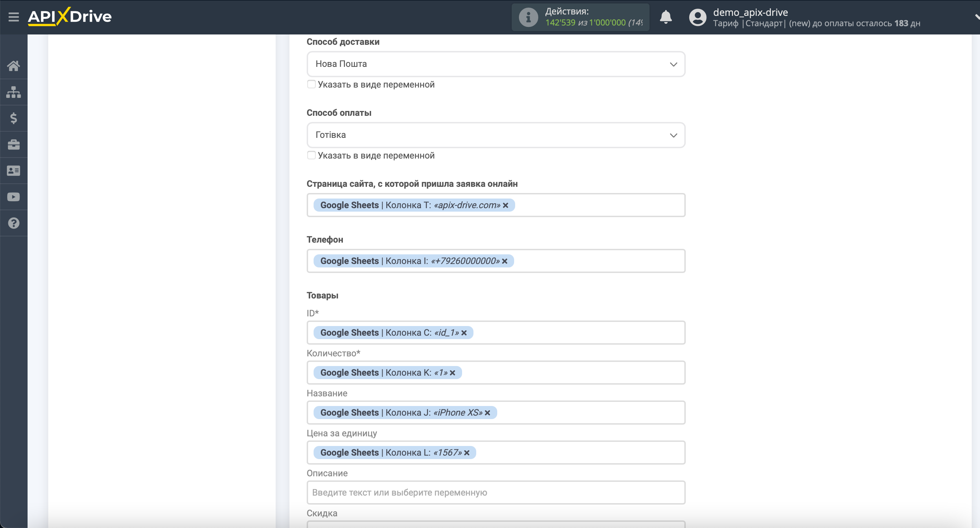Remove the id_1 variable tag
This screenshot has width=980, height=528.
click(x=464, y=333)
